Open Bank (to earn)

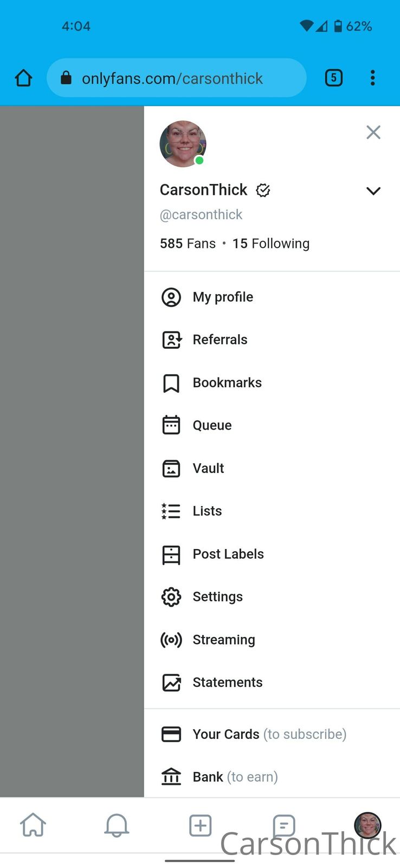pyautogui.click(x=235, y=777)
